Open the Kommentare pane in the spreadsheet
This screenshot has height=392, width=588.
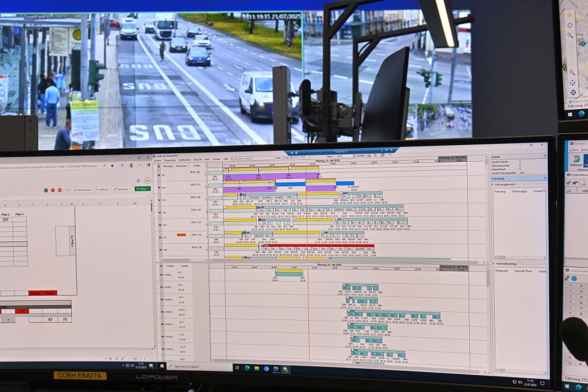82,190
